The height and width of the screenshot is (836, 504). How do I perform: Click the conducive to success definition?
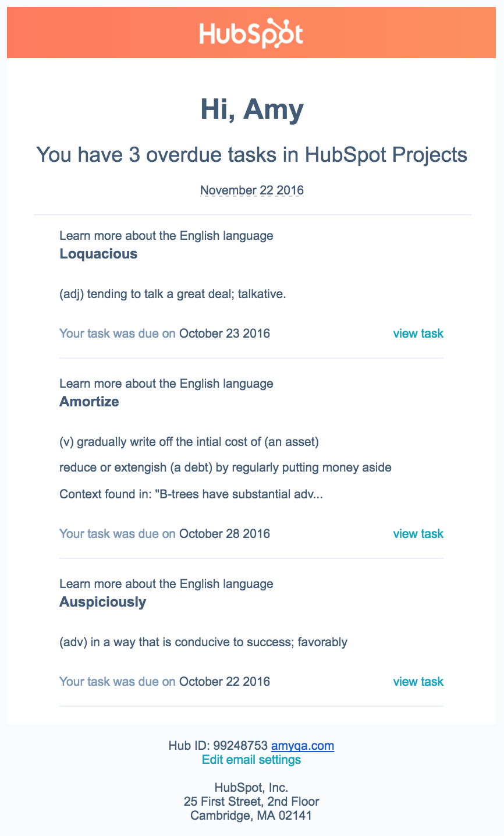point(203,642)
